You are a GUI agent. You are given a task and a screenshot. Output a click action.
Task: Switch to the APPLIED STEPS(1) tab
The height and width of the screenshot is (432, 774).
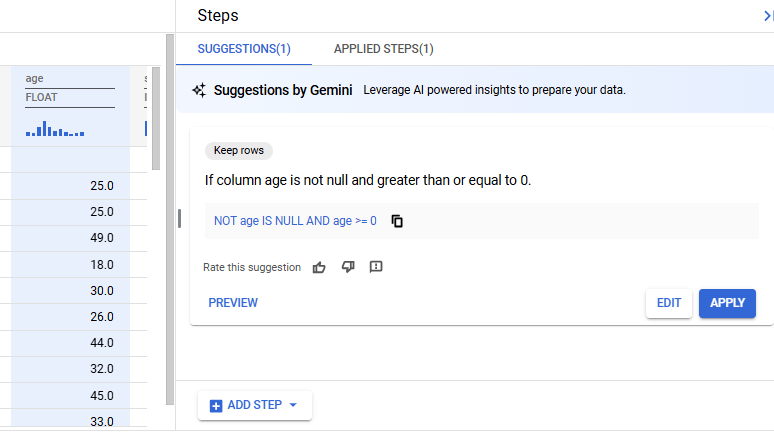[x=383, y=49]
